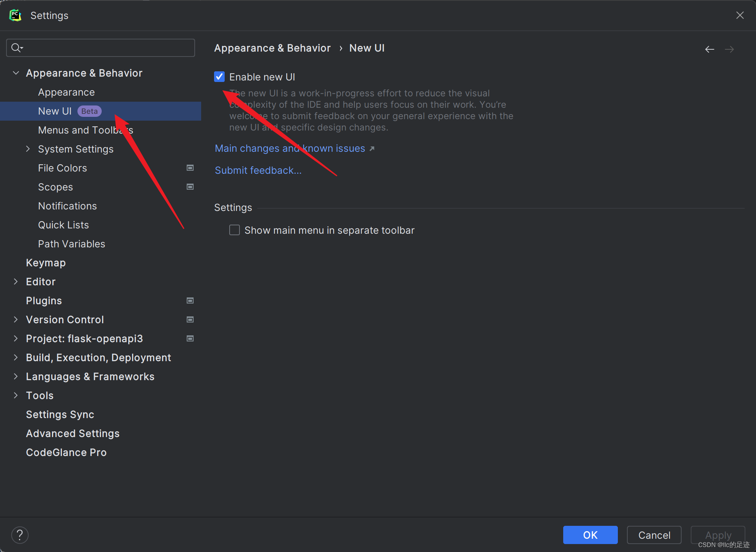Viewport: 756px width, 552px height.
Task: Click the settings icon beside Project: flask-openapi3
Action: pyautogui.click(x=190, y=338)
